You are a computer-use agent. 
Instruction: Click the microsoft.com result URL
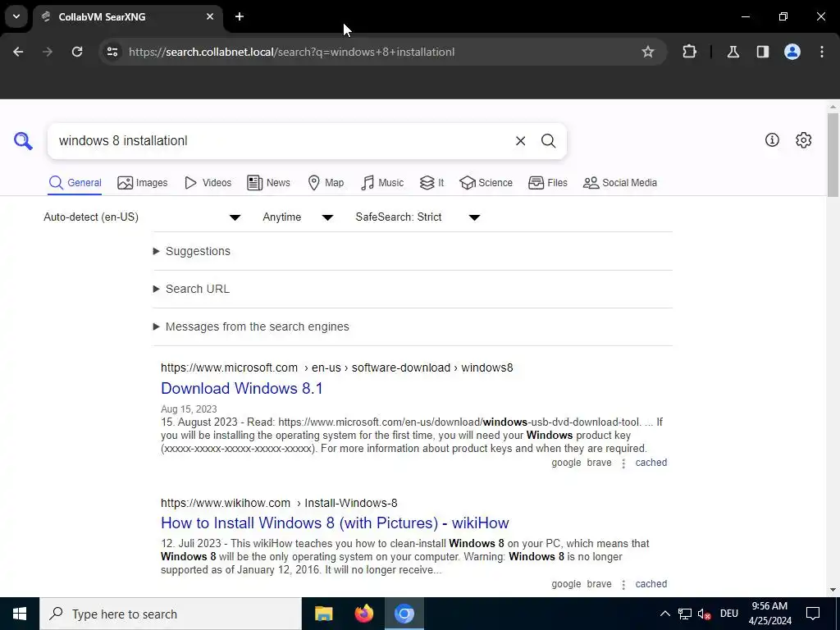click(337, 368)
